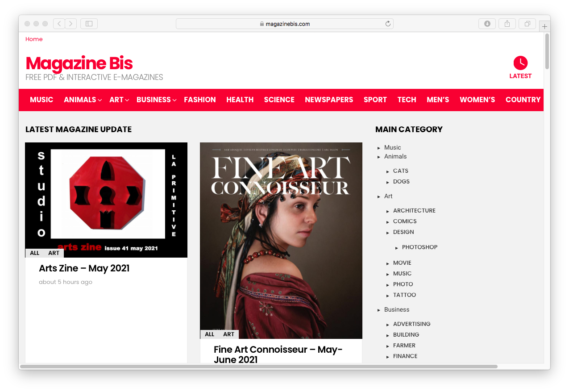Screen dimensions: 569x392
Task: Open the FASHION menu item
Action: point(200,100)
